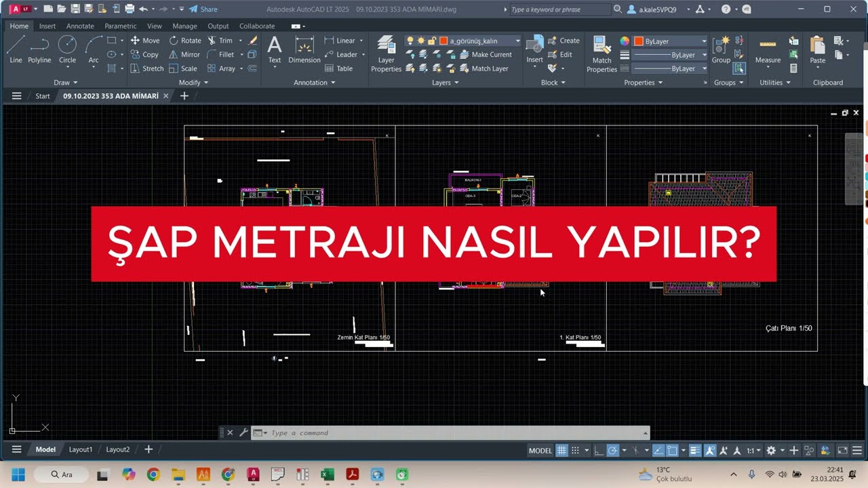
Task: Click the Insert block tool
Action: (x=535, y=49)
